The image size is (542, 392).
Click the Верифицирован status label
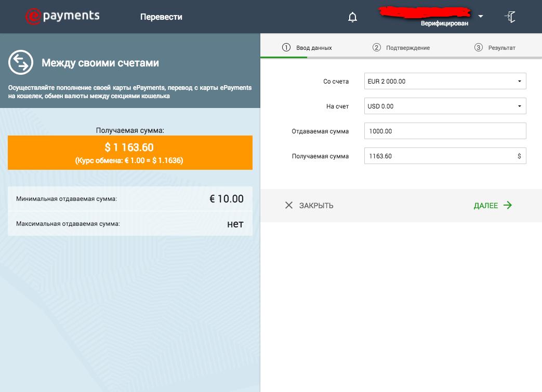click(x=444, y=23)
